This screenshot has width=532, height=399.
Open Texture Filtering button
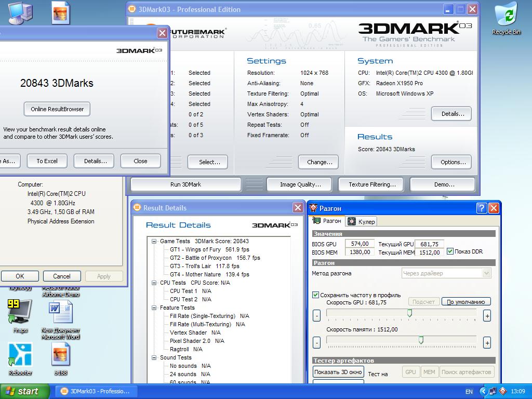coord(372,184)
